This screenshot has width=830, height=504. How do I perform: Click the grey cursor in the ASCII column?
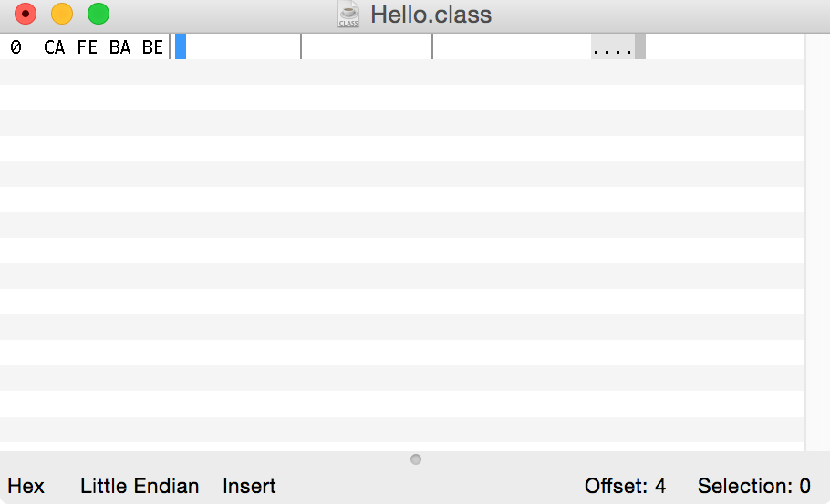[x=640, y=47]
